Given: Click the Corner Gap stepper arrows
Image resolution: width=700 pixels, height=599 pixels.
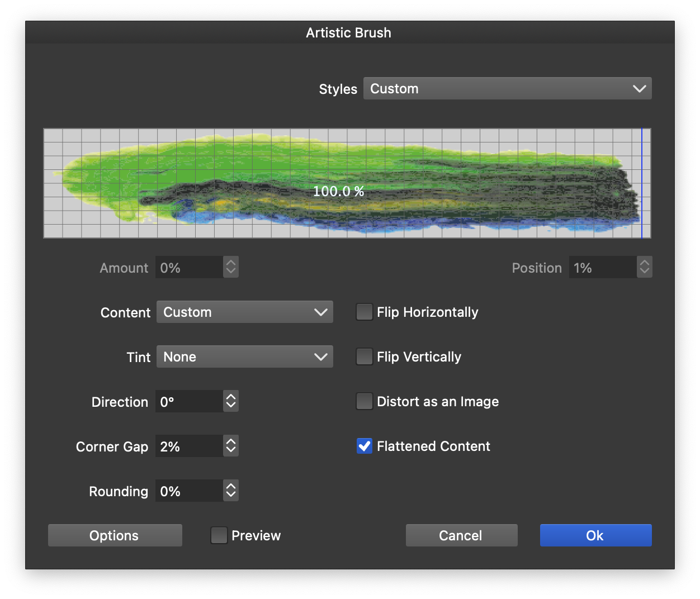Looking at the screenshot, I should click(231, 446).
